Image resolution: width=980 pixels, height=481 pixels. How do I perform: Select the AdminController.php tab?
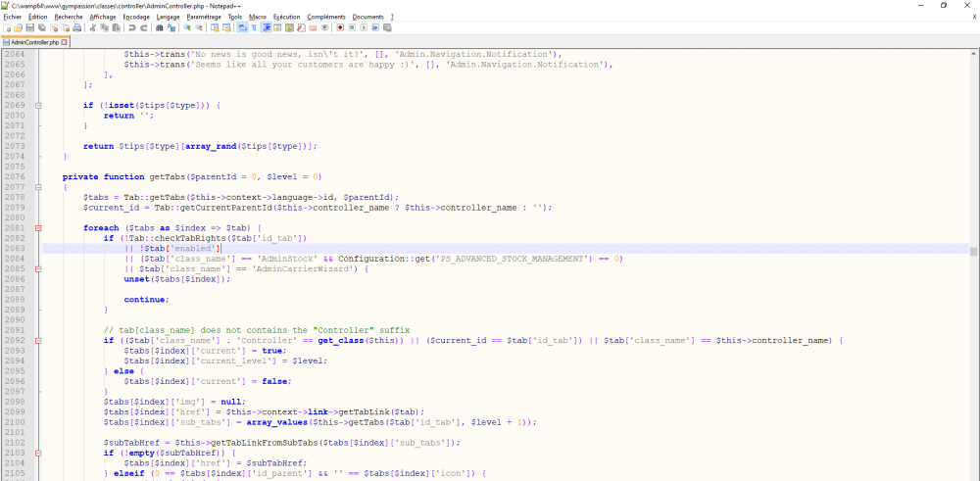pyautogui.click(x=35, y=42)
